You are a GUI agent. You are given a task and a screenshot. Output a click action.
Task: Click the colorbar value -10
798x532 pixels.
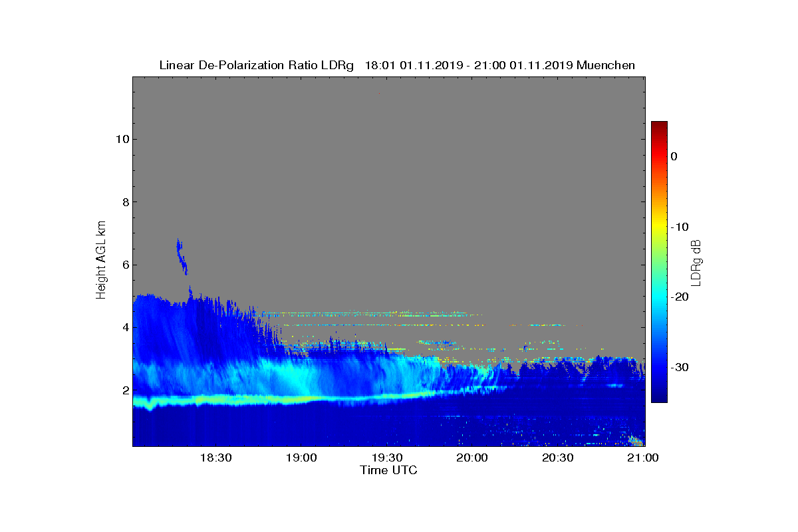coord(679,227)
